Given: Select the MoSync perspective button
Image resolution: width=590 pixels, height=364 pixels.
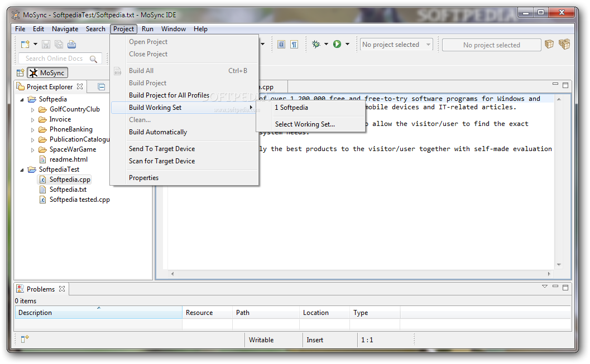Looking at the screenshot, I should click(x=47, y=73).
